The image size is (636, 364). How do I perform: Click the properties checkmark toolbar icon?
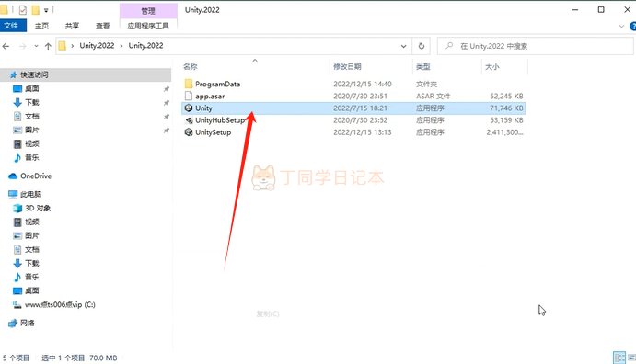23,10
